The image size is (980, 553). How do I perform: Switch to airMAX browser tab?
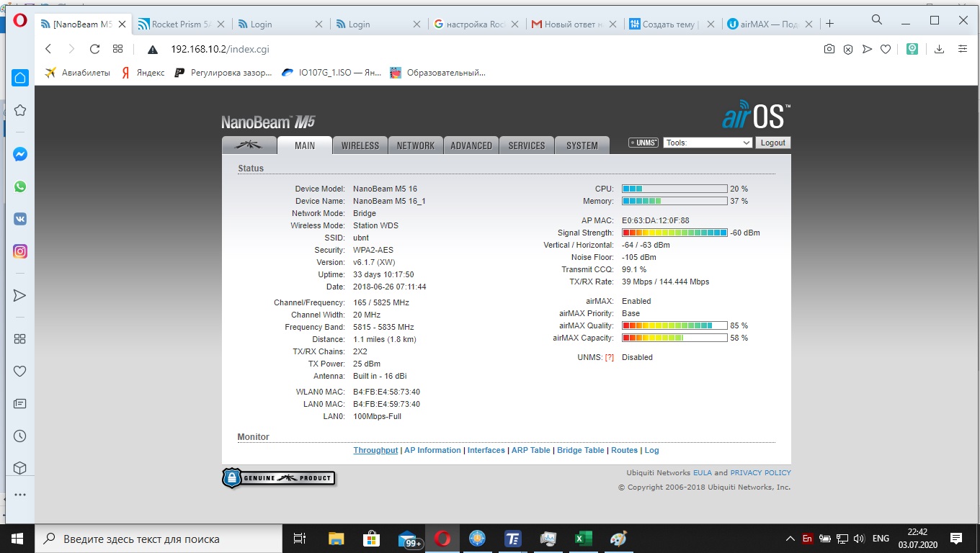tap(770, 24)
